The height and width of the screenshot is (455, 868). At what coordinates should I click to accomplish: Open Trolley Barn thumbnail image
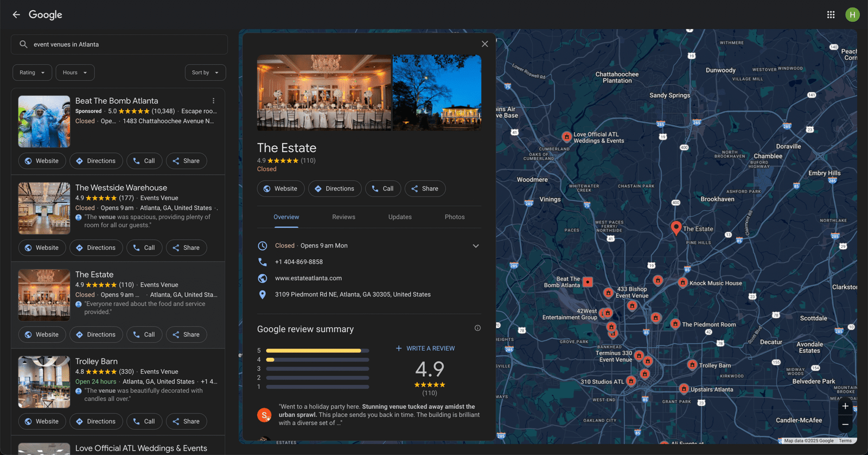coord(44,382)
